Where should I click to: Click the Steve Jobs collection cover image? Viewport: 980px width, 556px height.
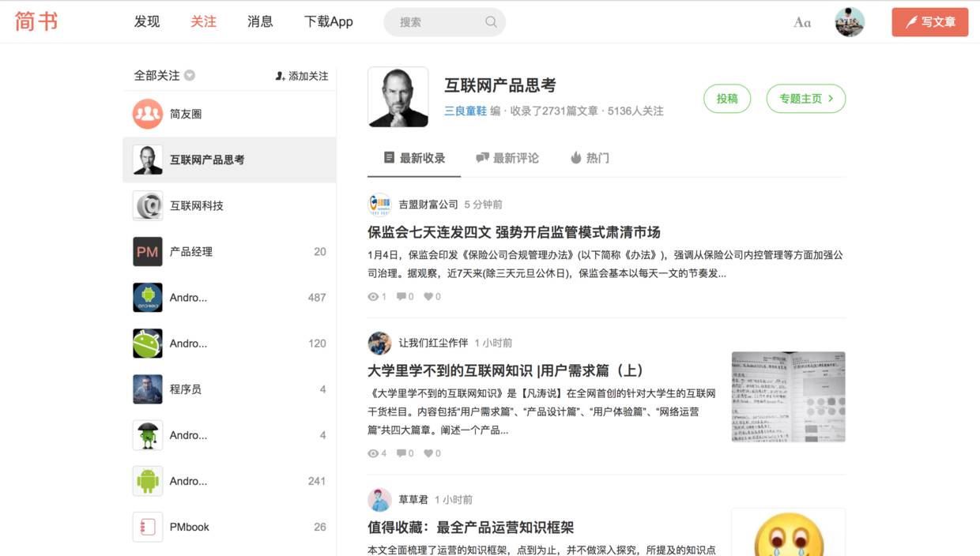click(x=398, y=97)
